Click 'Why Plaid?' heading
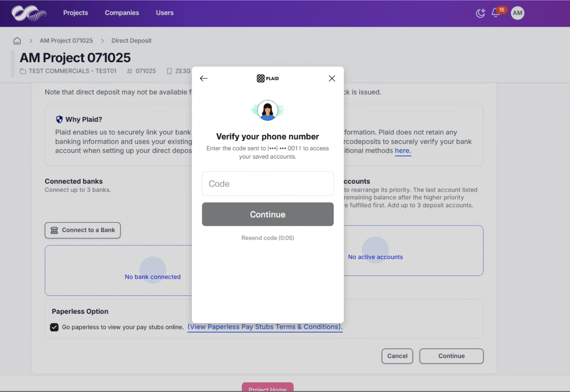Viewport: 570px width, 392px height. tap(84, 119)
